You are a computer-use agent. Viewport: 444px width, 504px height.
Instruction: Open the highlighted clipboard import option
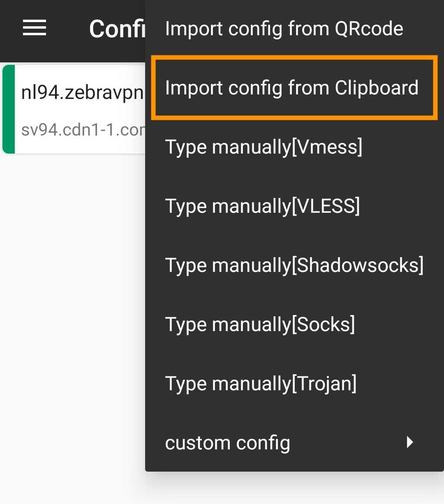tap(291, 87)
